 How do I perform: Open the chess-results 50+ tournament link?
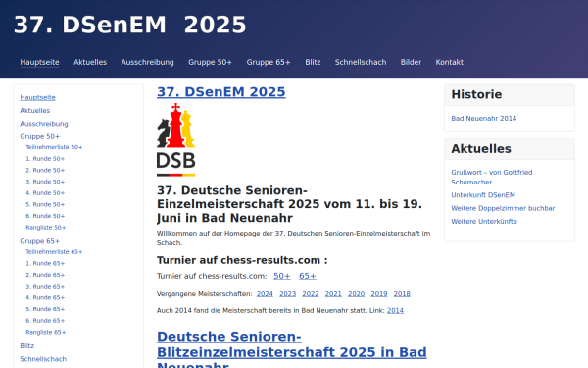282,276
